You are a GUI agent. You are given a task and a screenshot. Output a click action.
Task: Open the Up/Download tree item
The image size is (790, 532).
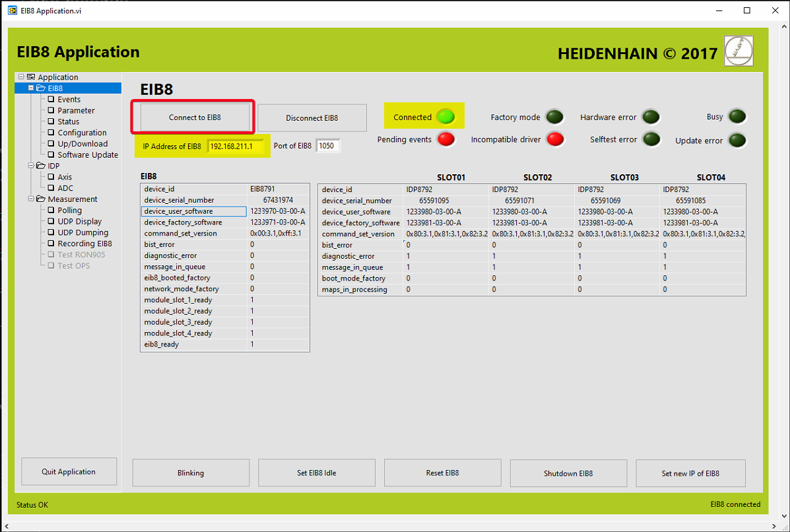(82, 144)
